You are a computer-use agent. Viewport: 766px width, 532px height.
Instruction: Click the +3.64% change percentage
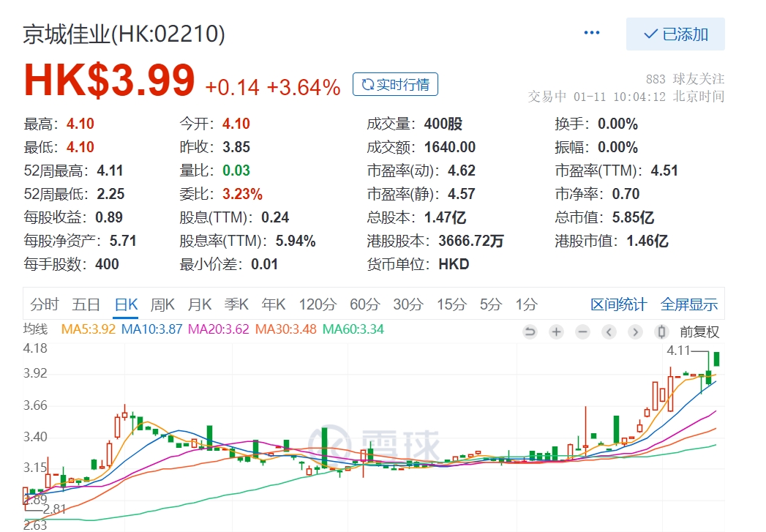coord(304,87)
